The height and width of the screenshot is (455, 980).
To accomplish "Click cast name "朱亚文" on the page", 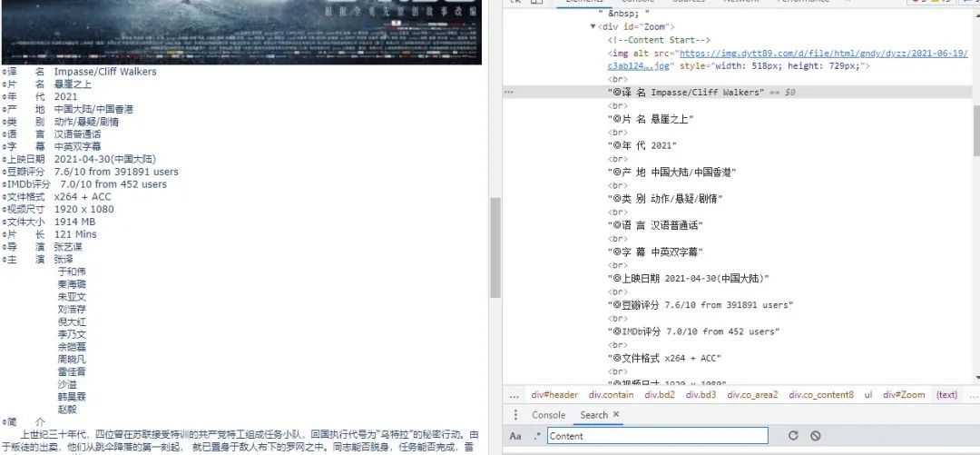I will coord(72,297).
